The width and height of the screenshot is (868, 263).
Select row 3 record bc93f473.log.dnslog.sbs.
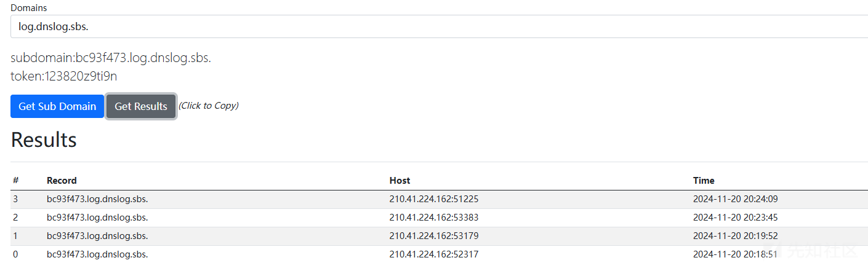[x=97, y=199]
